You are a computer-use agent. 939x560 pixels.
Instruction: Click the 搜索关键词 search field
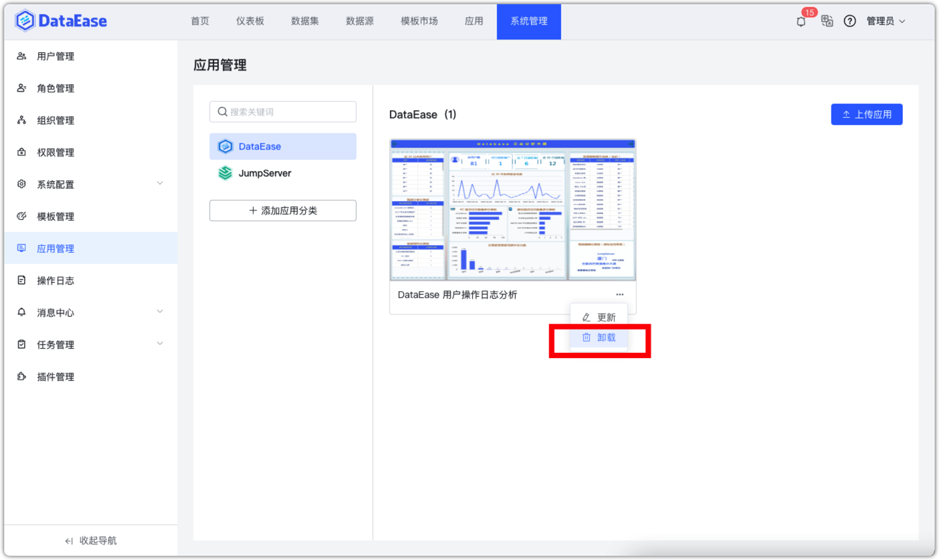(x=283, y=112)
